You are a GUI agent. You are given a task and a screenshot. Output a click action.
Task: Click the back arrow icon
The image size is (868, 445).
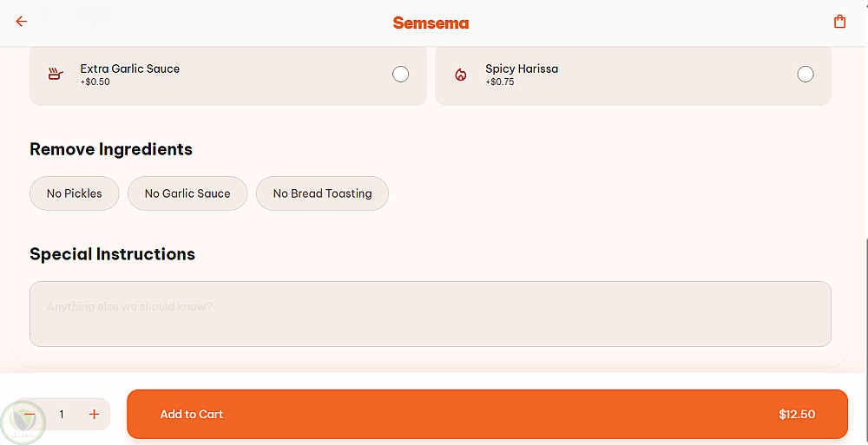click(x=22, y=22)
